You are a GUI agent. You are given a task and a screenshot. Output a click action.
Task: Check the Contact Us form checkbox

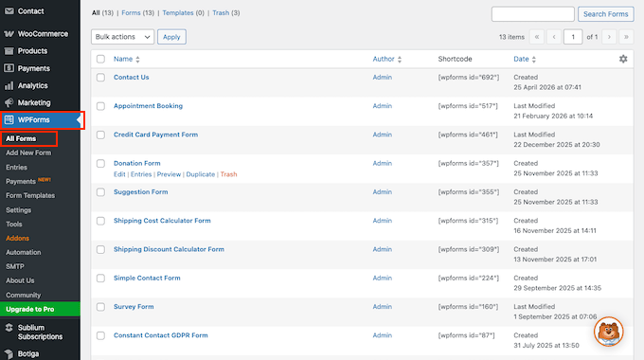[x=100, y=78]
